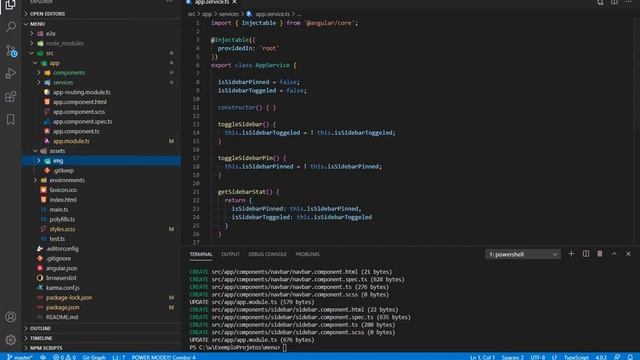Open Run and Debug view
Screen dimensions: 640x360
pos(11,73)
